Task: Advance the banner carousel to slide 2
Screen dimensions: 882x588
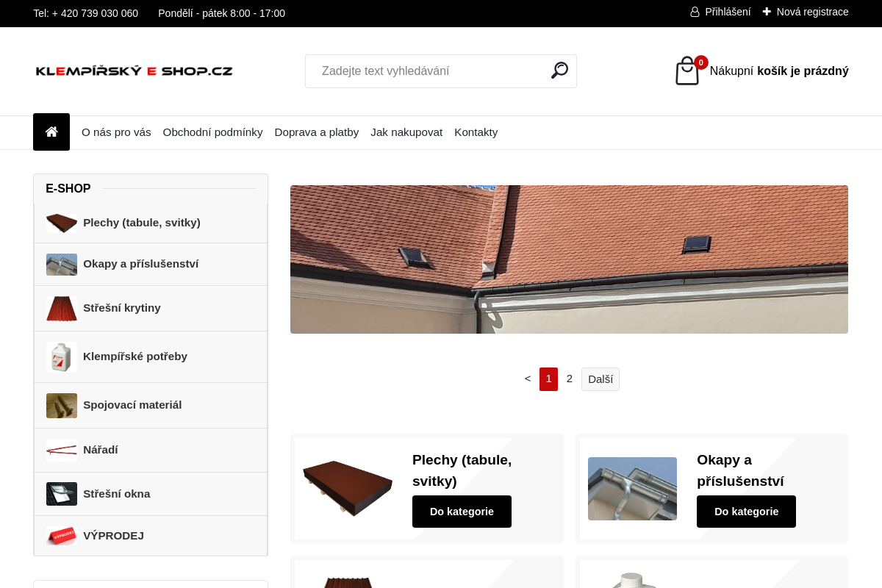Action: click(570, 379)
